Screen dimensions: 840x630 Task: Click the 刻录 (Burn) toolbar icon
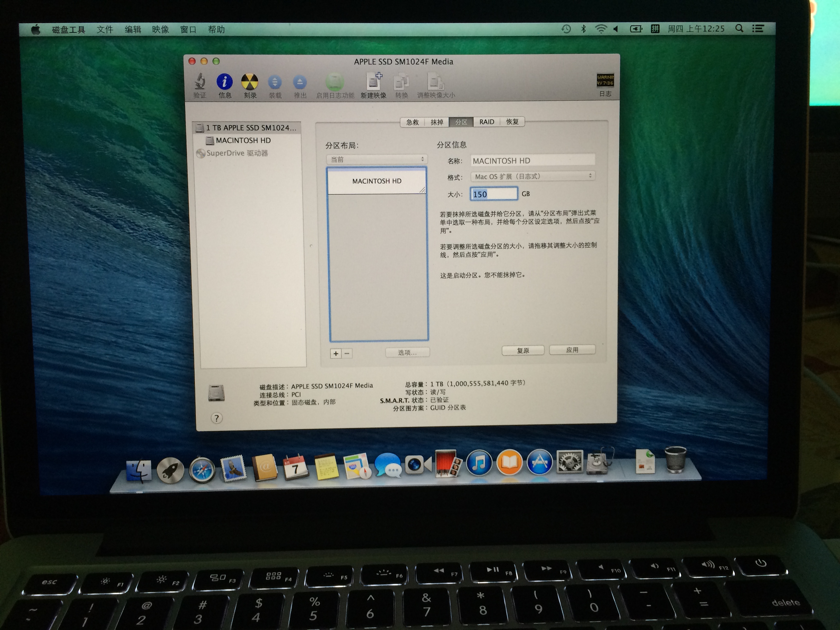(x=250, y=82)
